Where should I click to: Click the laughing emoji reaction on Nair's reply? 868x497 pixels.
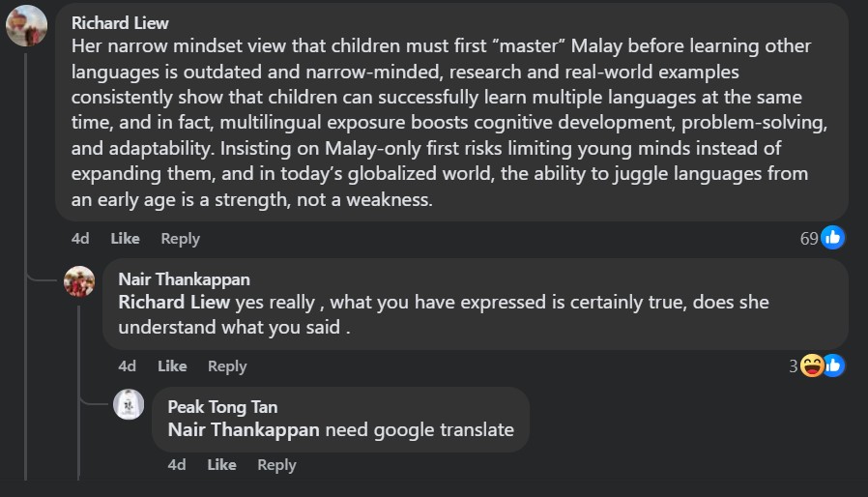[x=811, y=365]
